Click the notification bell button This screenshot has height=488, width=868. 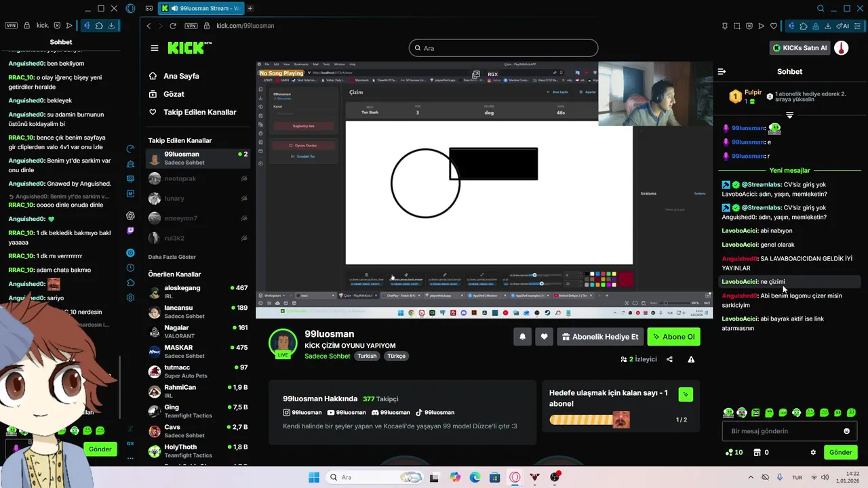522,337
